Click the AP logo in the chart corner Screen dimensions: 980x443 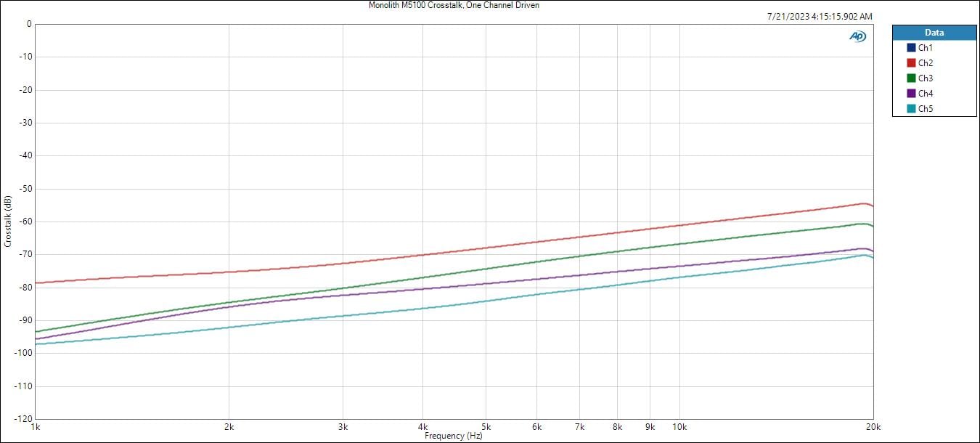pos(857,36)
